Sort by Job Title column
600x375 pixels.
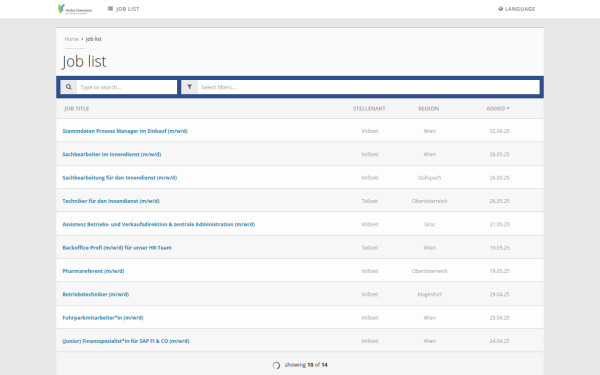tap(77, 109)
